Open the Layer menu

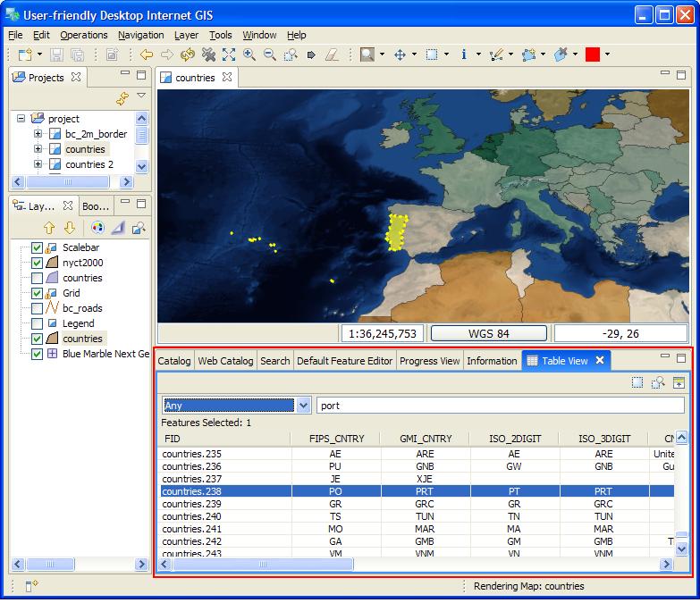point(186,35)
